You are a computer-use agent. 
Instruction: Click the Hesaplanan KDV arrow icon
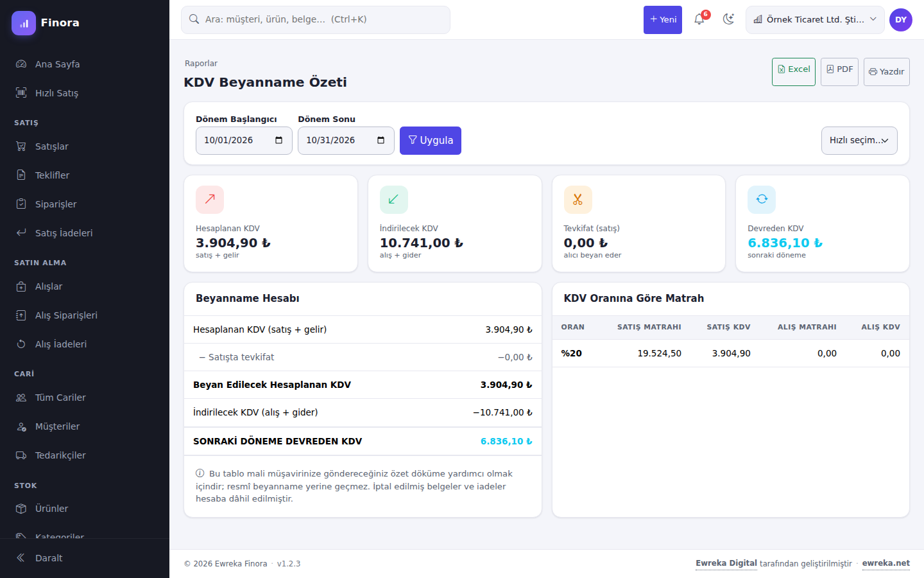point(210,200)
